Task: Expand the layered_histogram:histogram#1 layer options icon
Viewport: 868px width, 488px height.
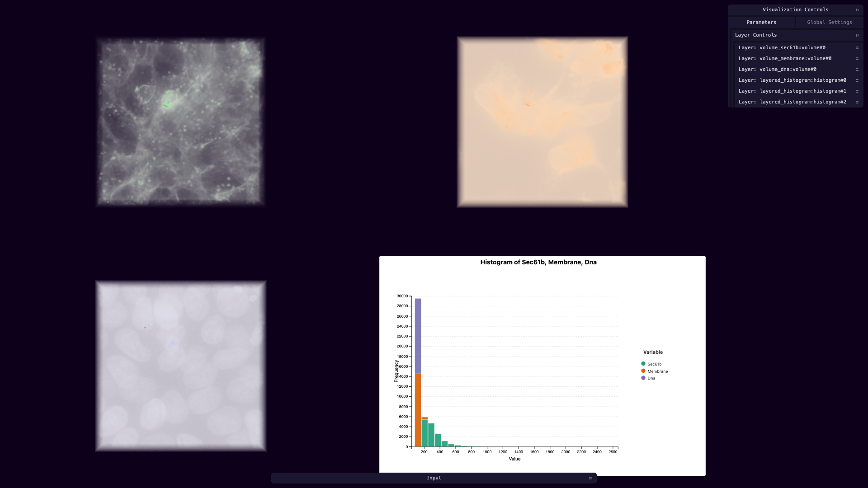Action: (x=857, y=91)
